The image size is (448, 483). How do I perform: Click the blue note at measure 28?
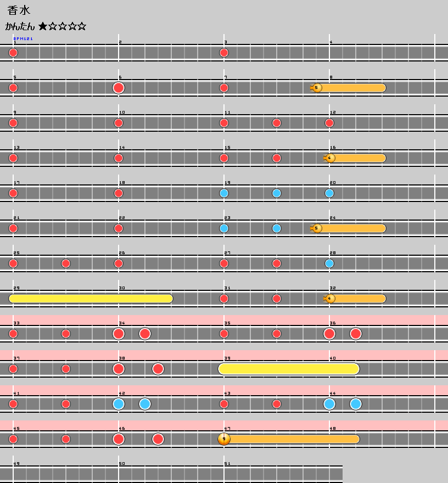329,263
